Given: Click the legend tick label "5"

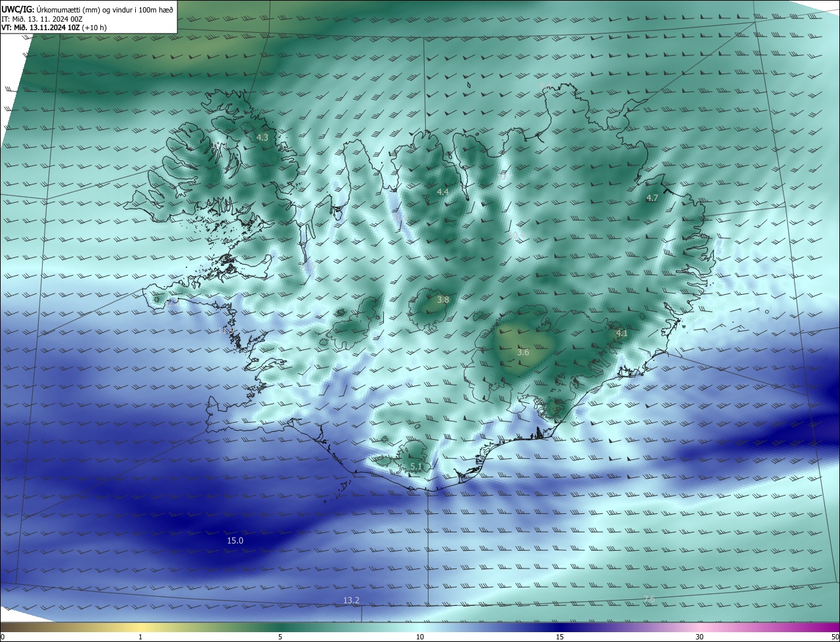Looking at the screenshot, I should coord(280,637).
